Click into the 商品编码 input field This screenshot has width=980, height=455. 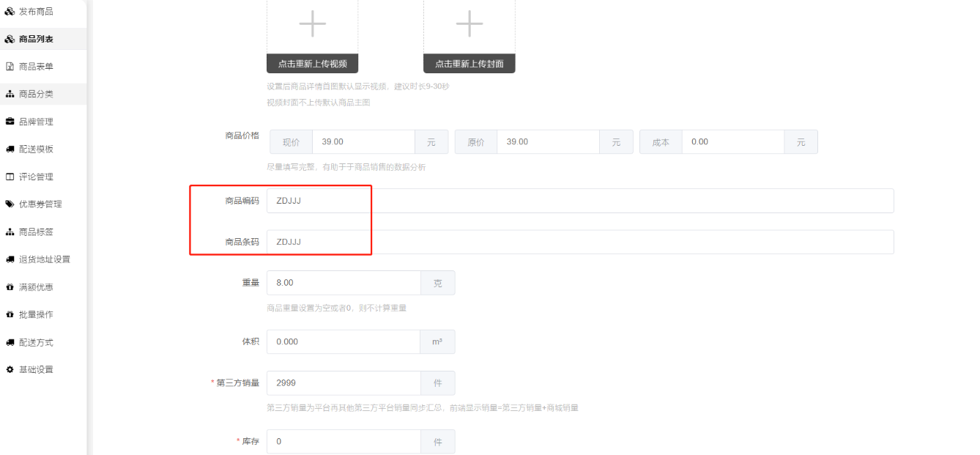pyautogui.click(x=580, y=201)
